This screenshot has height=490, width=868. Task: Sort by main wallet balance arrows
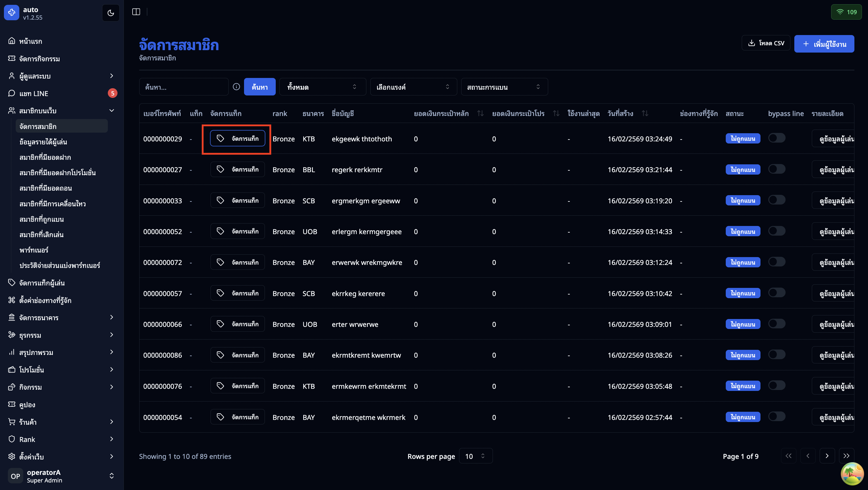coord(480,114)
